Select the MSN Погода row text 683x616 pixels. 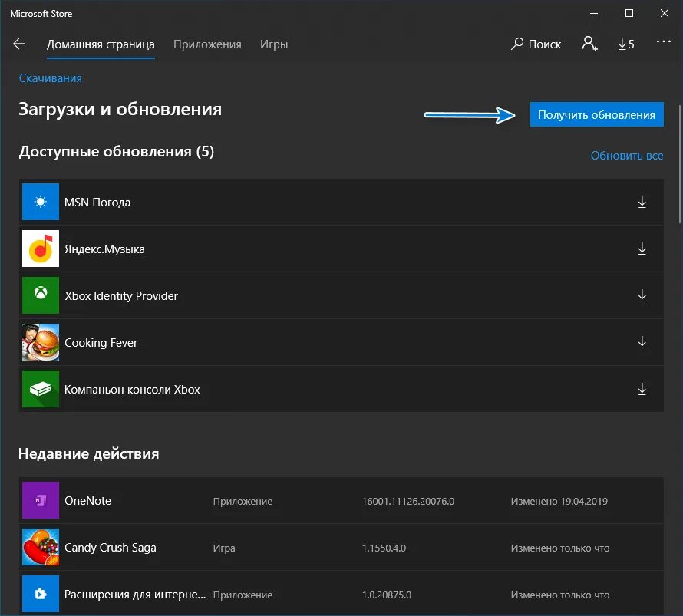point(97,203)
